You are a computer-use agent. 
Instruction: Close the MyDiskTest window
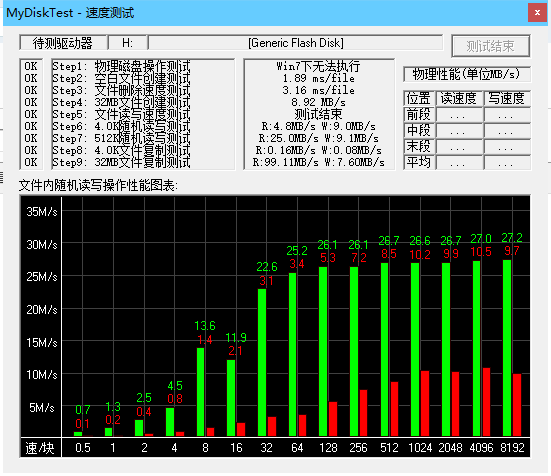[x=537, y=13]
